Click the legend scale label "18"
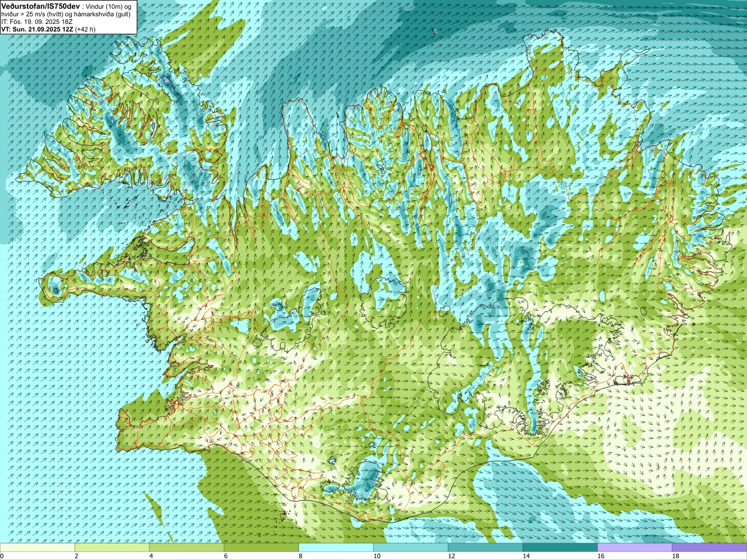 point(675,556)
